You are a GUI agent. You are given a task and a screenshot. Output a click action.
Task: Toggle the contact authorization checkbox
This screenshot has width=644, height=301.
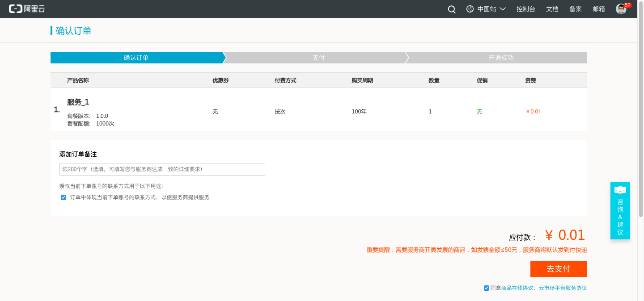[64, 197]
